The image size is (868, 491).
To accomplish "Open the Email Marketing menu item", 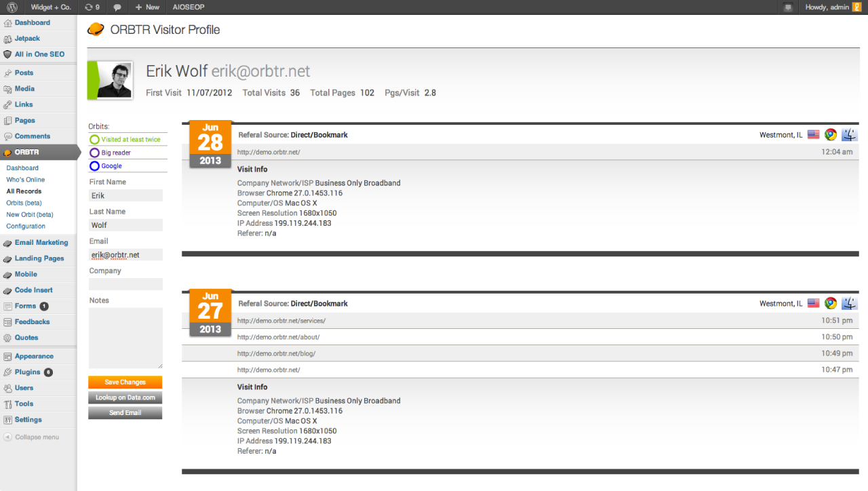I will tap(41, 243).
